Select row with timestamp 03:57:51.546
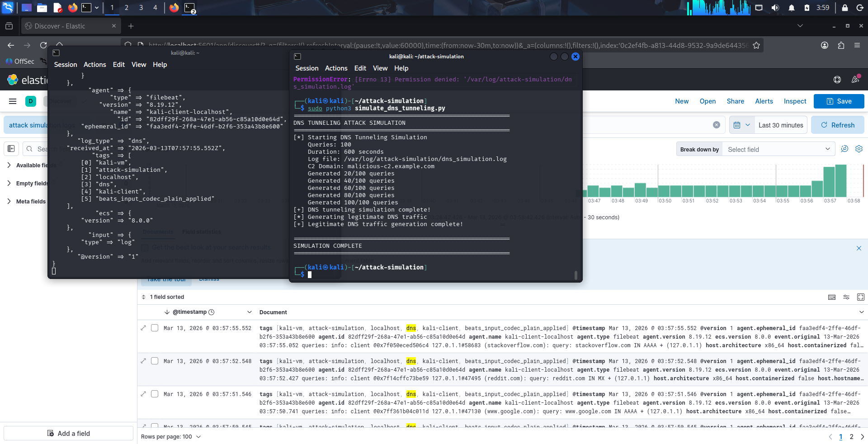Viewport: 868px width, 444px height. click(155, 394)
